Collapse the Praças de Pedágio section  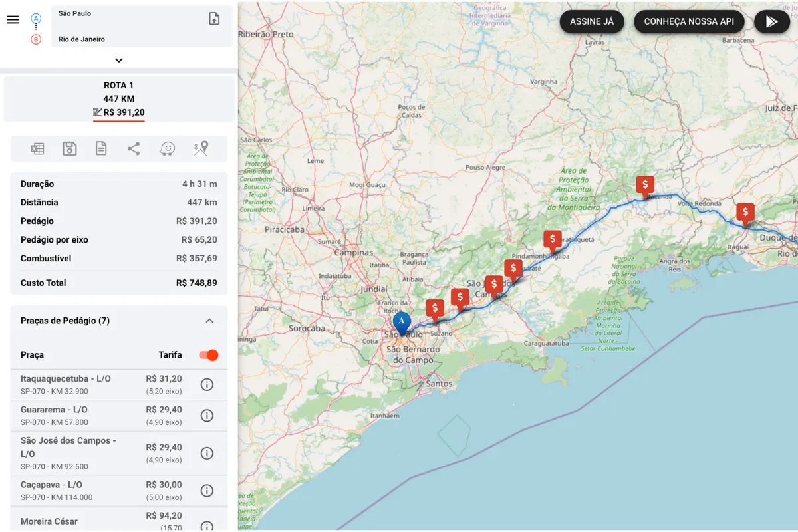(x=209, y=321)
